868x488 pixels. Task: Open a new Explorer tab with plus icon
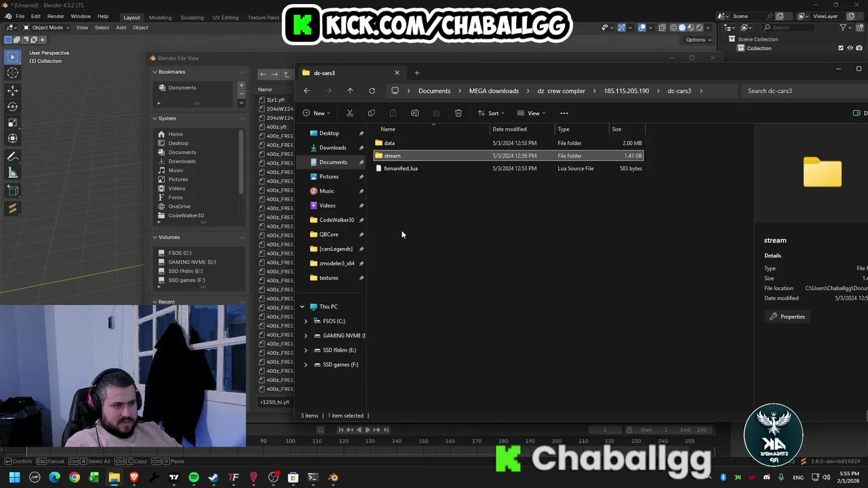[x=417, y=73]
